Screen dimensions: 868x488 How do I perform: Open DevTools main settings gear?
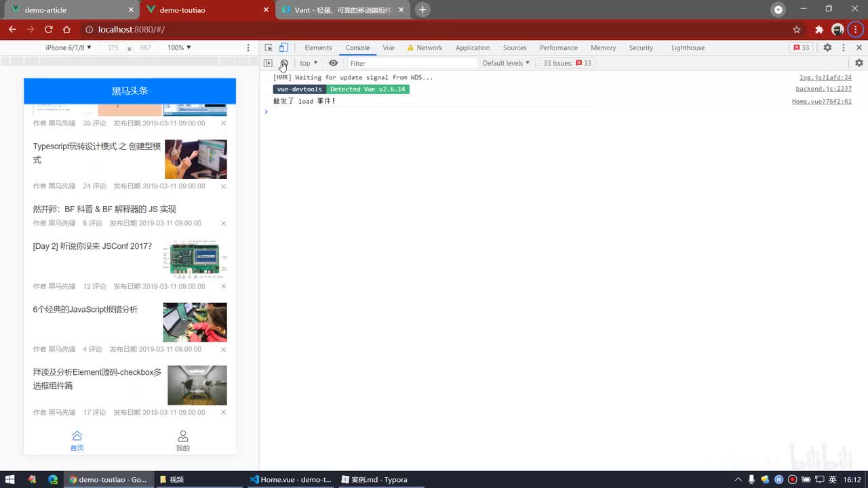click(x=827, y=47)
